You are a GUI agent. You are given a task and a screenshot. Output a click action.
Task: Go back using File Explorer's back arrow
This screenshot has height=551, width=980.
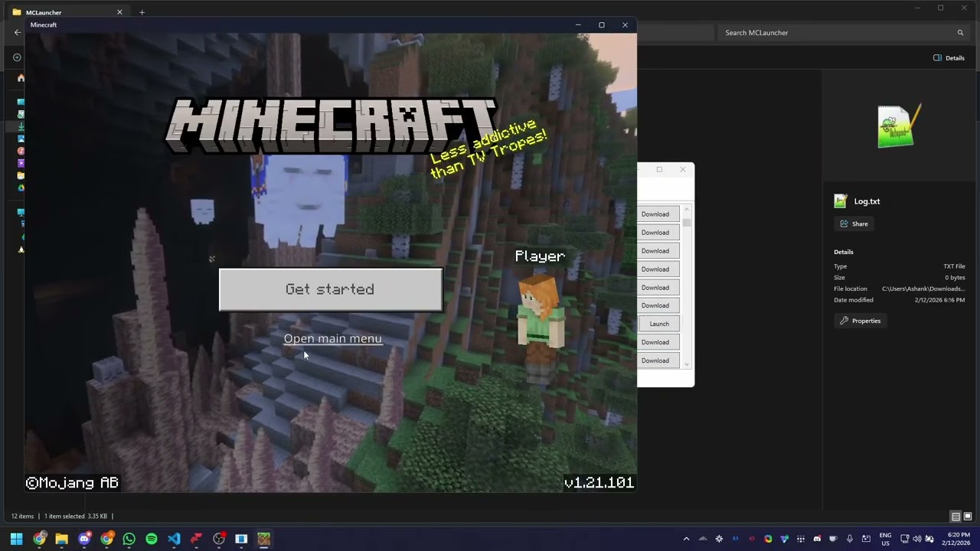(x=18, y=33)
